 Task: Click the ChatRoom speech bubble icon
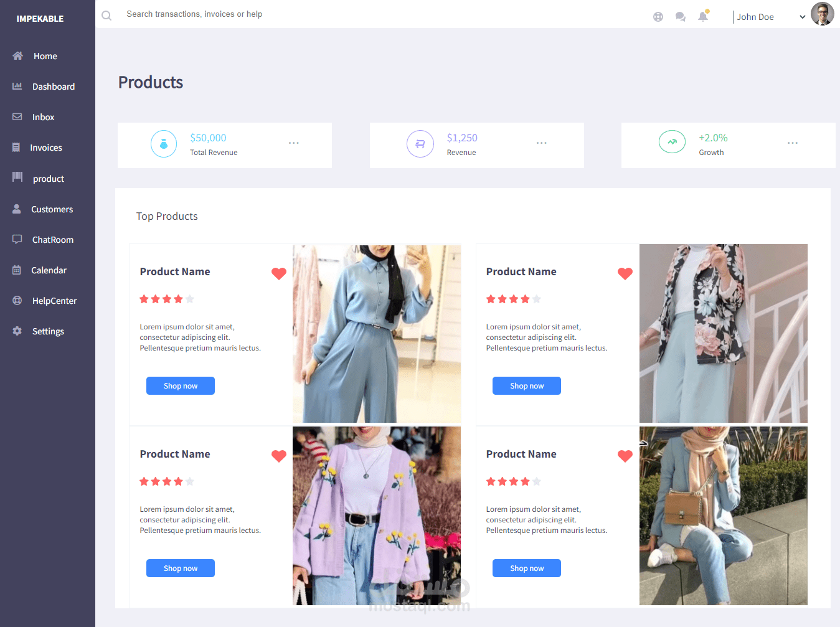pos(17,239)
